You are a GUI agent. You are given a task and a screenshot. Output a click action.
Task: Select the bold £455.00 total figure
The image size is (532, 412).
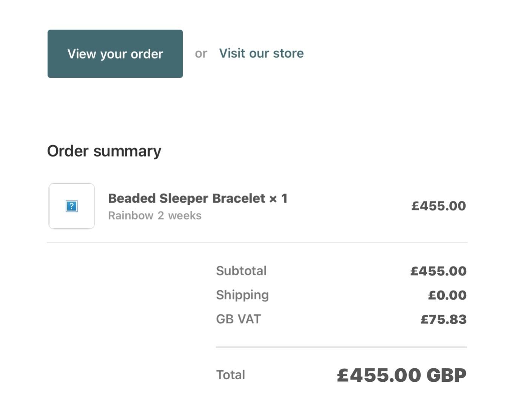[x=379, y=375]
